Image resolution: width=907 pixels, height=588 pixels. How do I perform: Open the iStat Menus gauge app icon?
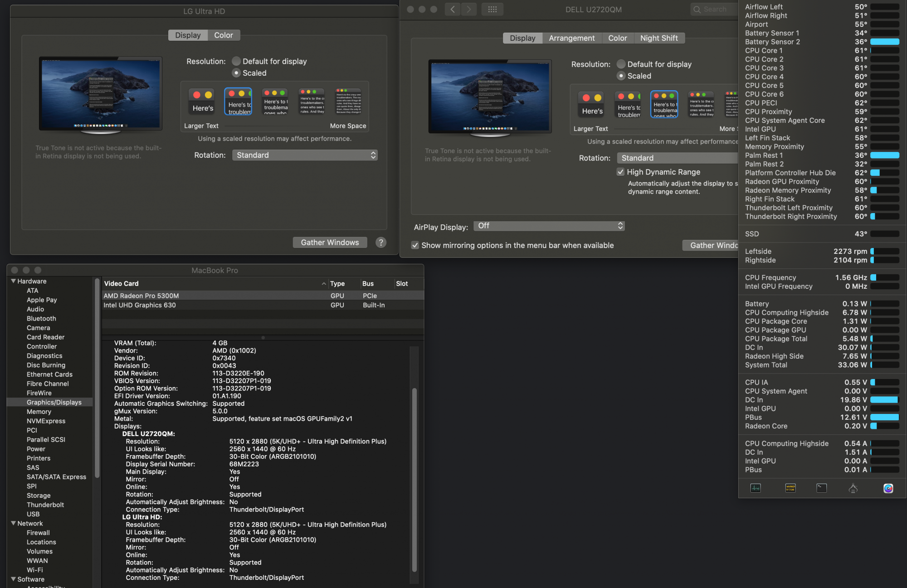(x=888, y=488)
